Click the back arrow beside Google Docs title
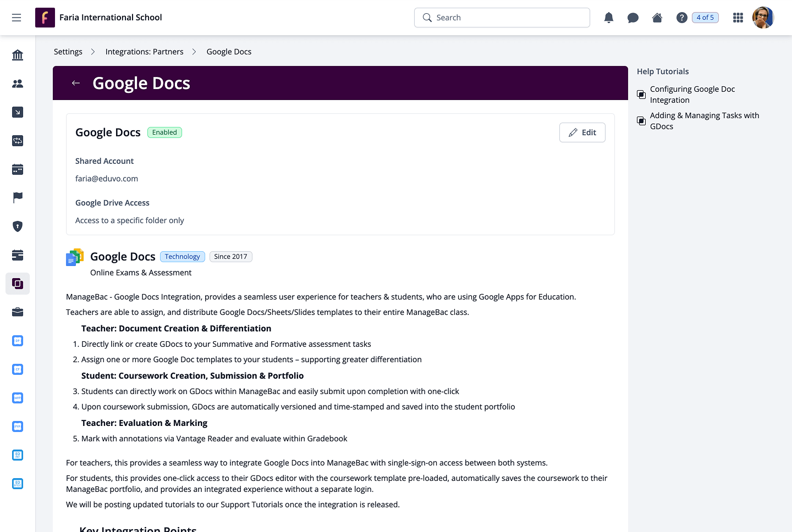Viewport: 792px width, 532px height. point(76,83)
